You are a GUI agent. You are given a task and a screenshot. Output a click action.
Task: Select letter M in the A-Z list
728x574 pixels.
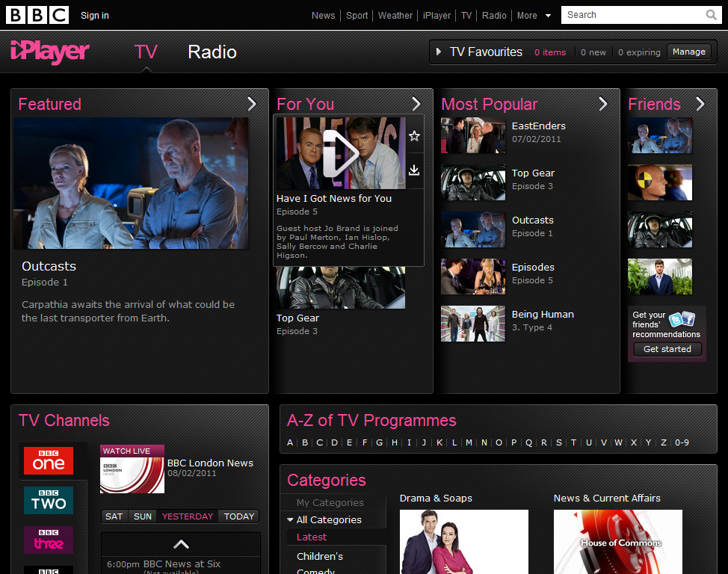pyautogui.click(x=469, y=442)
